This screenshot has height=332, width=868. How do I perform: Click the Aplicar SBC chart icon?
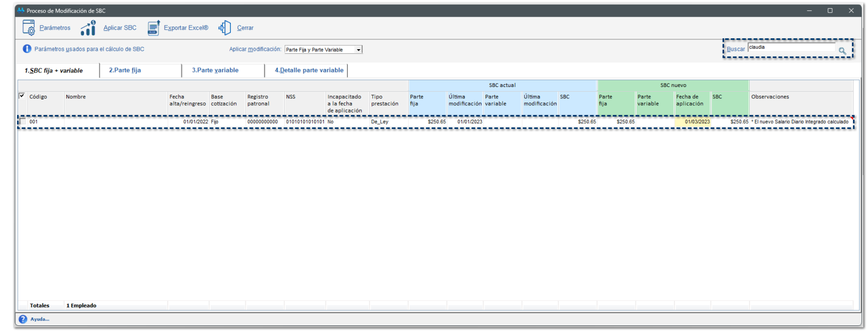[88, 28]
